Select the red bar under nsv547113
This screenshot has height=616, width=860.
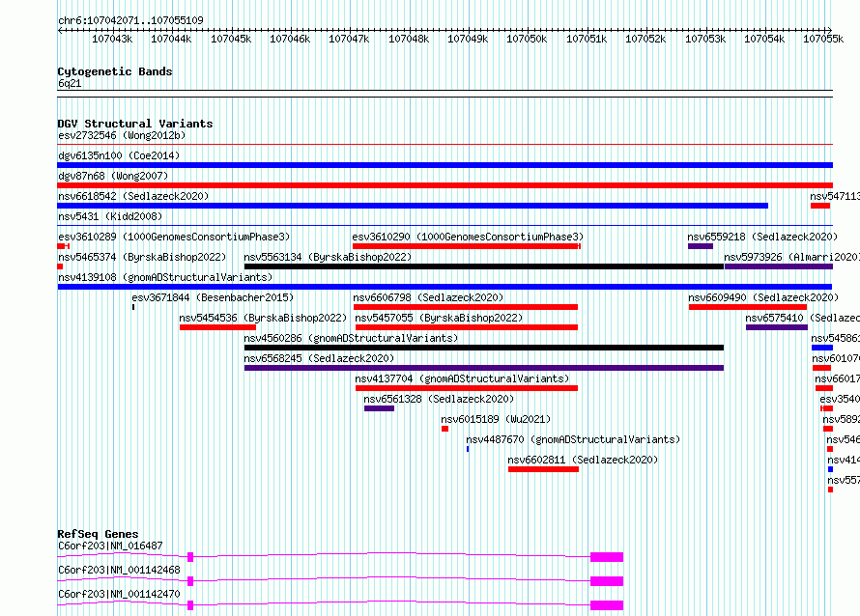pyautogui.click(x=820, y=206)
